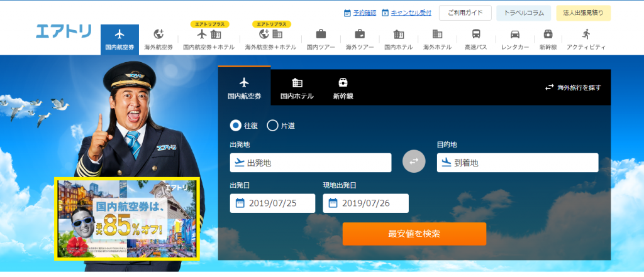Click the swap departure and destination icon
Viewport: 644px width, 277px height.
[414, 161]
